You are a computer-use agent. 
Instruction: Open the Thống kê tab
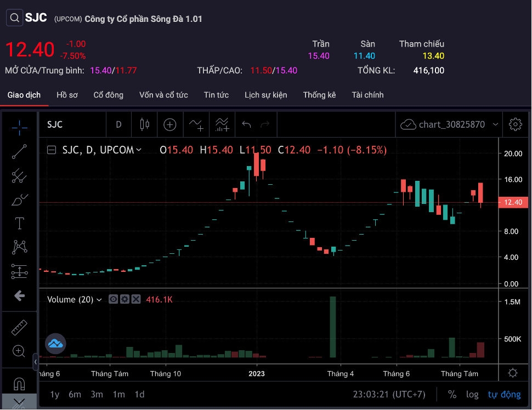point(319,95)
